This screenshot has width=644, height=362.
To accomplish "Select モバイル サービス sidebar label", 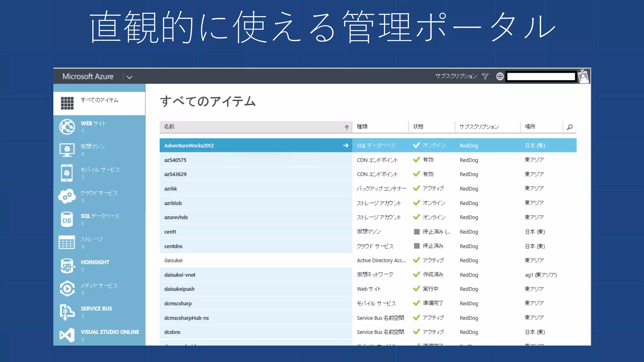I will click(100, 170).
